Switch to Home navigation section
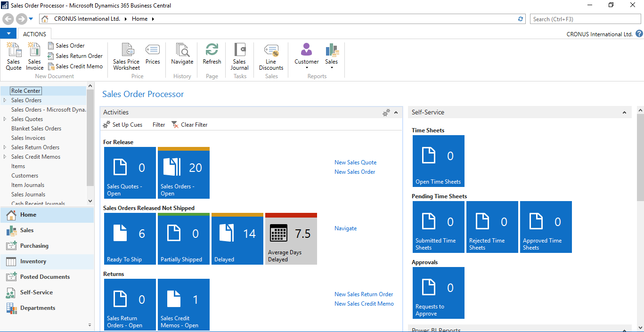Screen dimensions: 644x332 (x=47, y=215)
